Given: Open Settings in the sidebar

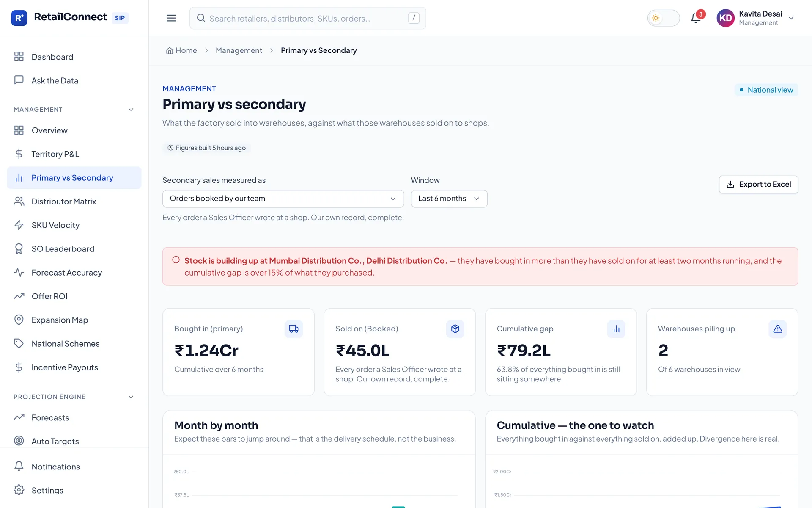Looking at the screenshot, I should (74, 490).
